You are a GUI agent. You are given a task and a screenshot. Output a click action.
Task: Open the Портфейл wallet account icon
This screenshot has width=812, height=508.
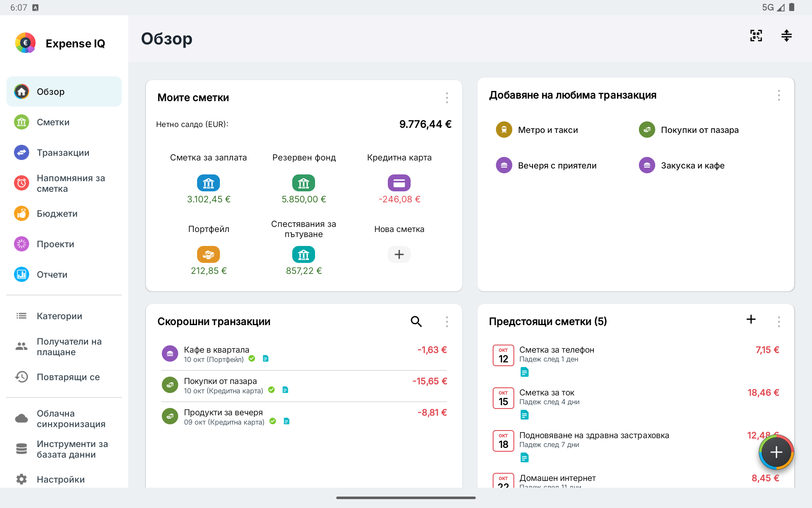(x=208, y=254)
